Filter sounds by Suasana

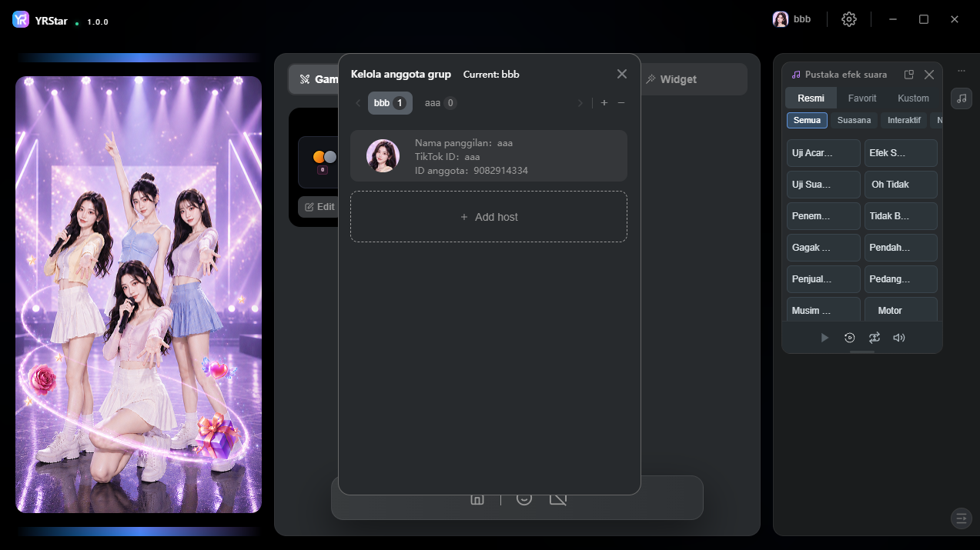click(854, 120)
